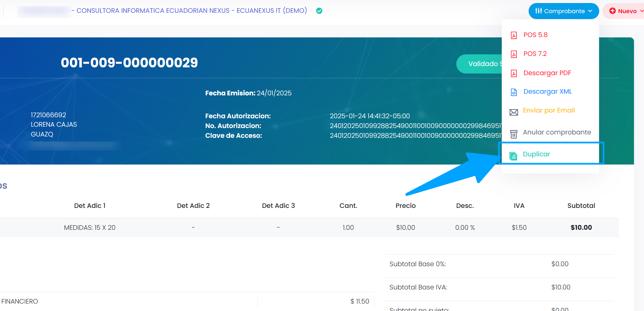Click the POS 7.2 PDF icon

pos(514,54)
